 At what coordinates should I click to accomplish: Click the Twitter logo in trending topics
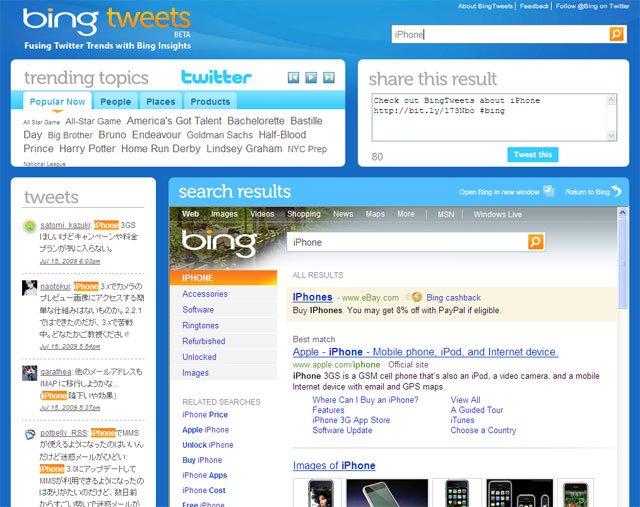tap(216, 77)
